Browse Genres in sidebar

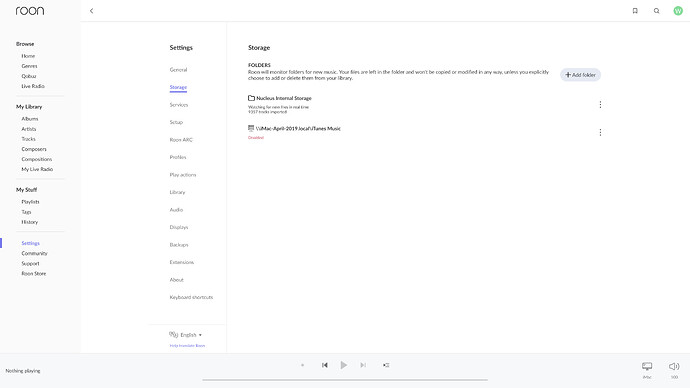(29, 66)
